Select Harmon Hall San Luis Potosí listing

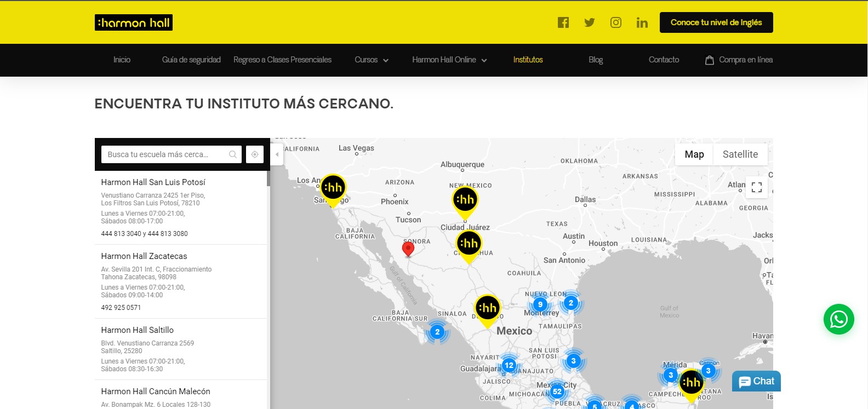click(153, 182)
